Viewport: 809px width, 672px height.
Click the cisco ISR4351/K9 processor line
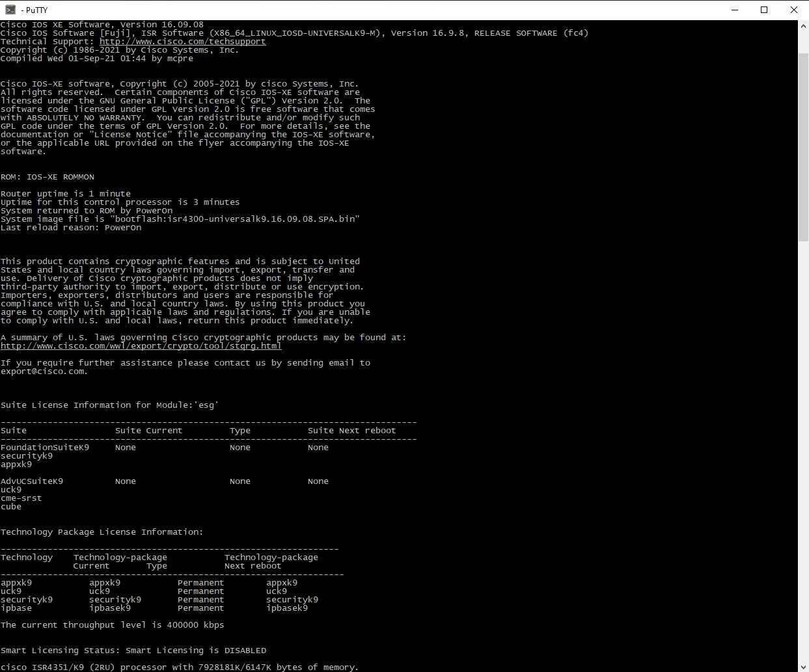tap(180, 667)
